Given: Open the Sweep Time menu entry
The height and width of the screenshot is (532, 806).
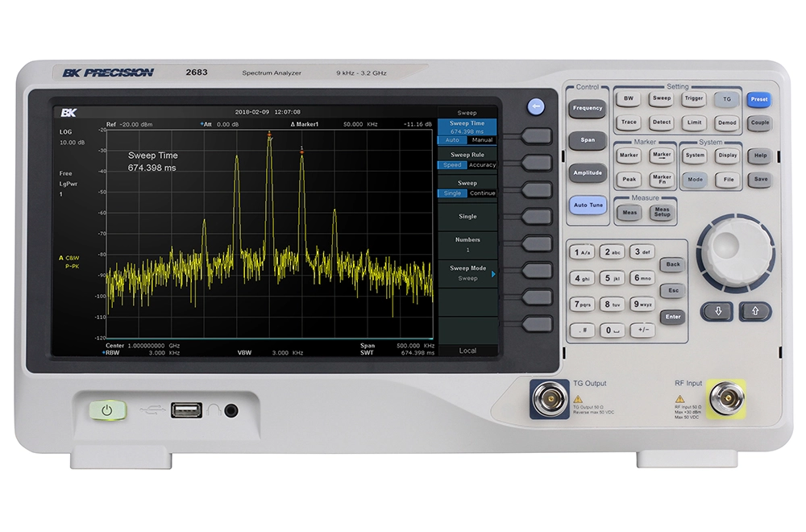Looking at the screenshot, I should 467,127.
